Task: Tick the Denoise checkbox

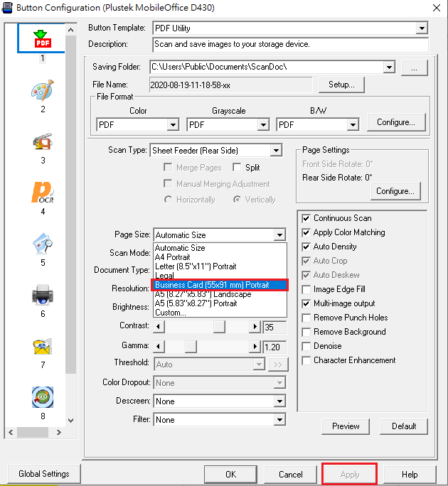Action: [x=306, y=346]
